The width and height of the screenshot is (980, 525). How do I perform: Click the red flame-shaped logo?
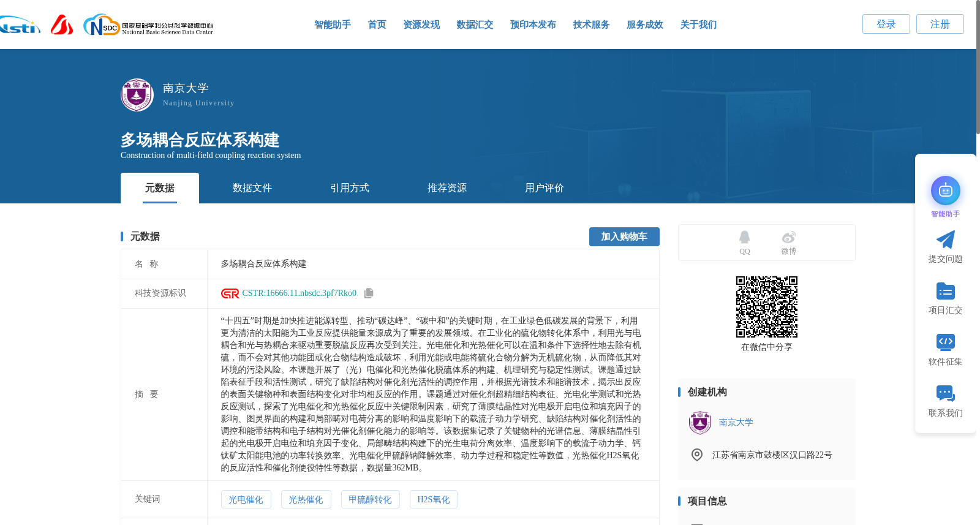point(62,25)
